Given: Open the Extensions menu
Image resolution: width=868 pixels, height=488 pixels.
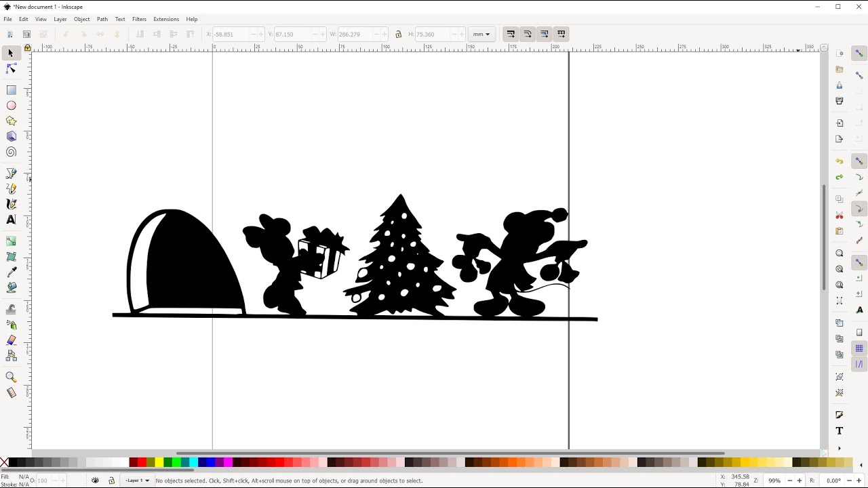Looking at the screenshot, I should click(x=166, y=19).
